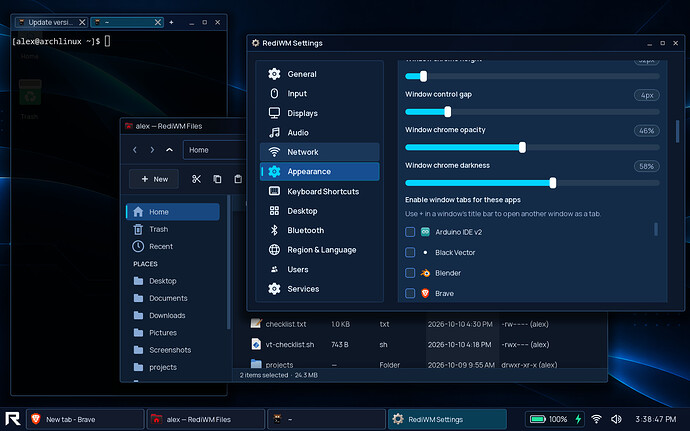The image size is (690, 431).
Task: Open the General settings category
Action: pyautogui.click(x=319, y=74)
